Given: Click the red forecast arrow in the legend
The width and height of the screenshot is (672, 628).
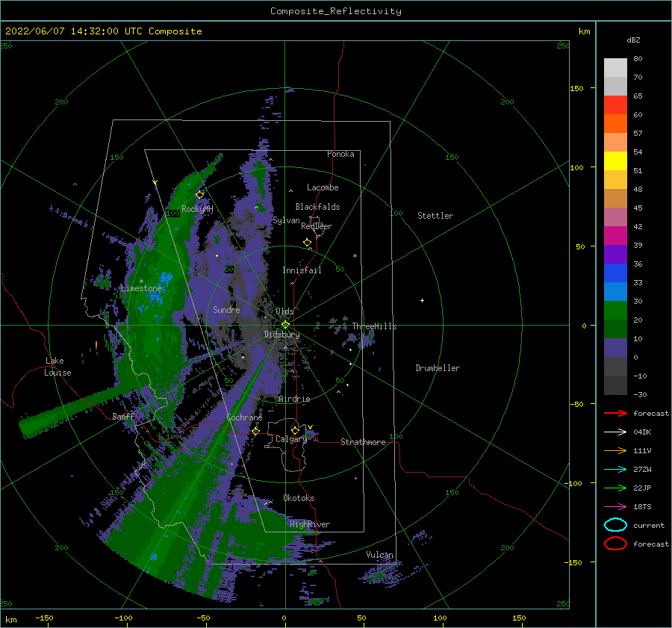Looking at the screenshot, I should 615,413.
